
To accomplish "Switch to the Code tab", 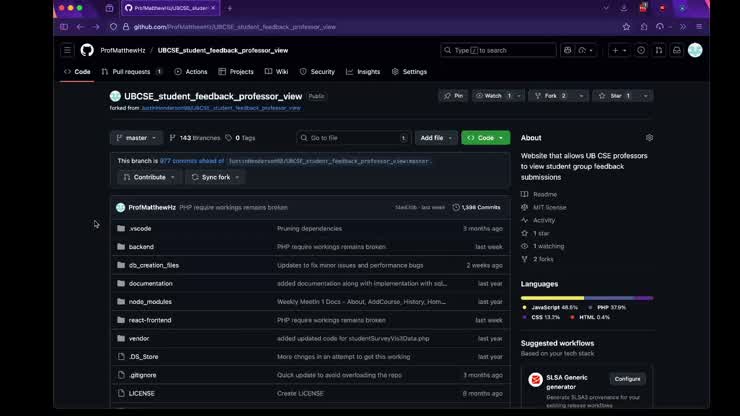I will [x=77, y=72].
